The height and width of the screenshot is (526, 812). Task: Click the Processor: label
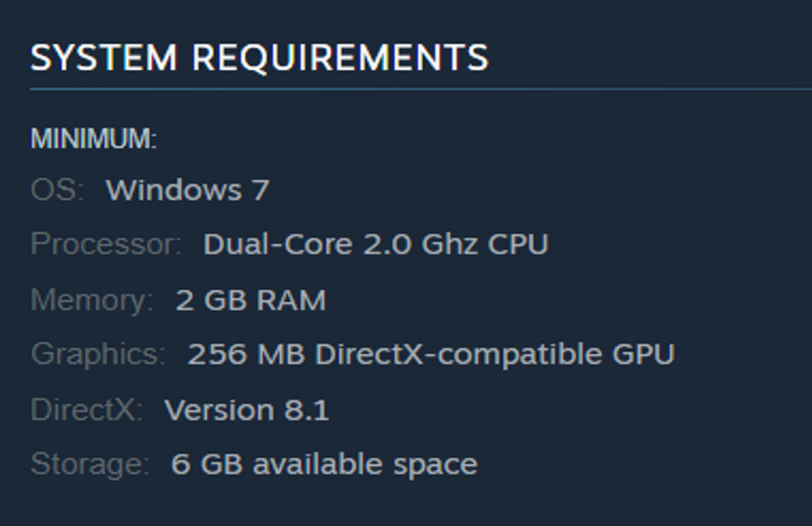tap(106, 244)
